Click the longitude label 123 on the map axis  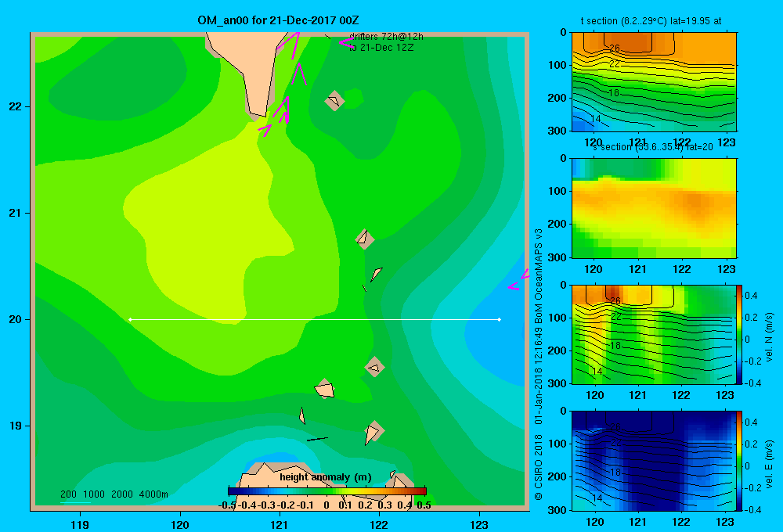coord(479,525)
